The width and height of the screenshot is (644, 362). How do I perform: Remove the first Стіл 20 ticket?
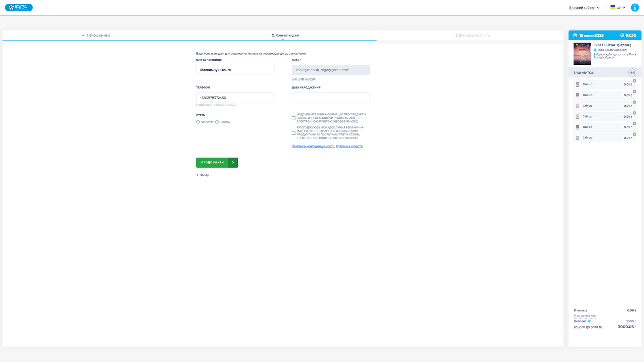[634, 81]
